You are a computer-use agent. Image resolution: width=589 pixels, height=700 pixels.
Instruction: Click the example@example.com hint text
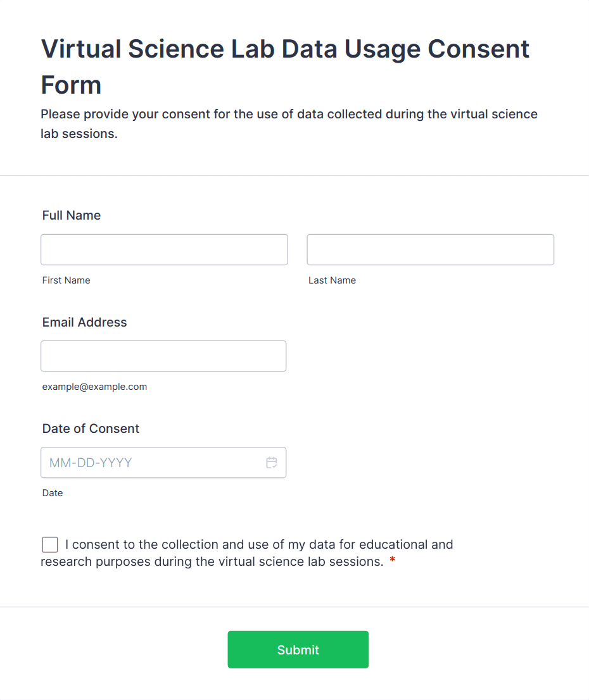[x=94, y=387]
